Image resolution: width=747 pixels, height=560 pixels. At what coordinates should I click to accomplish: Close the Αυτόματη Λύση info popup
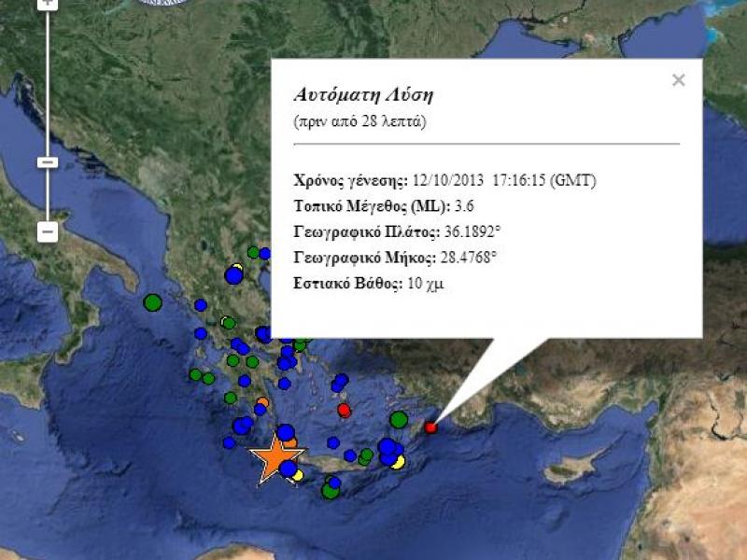click(x=679, y=80)
